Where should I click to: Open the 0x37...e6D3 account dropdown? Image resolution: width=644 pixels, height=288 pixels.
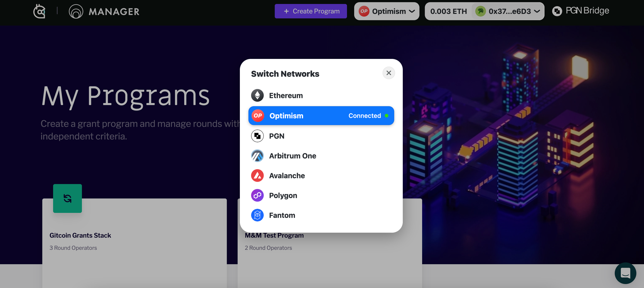pos(508,11)
